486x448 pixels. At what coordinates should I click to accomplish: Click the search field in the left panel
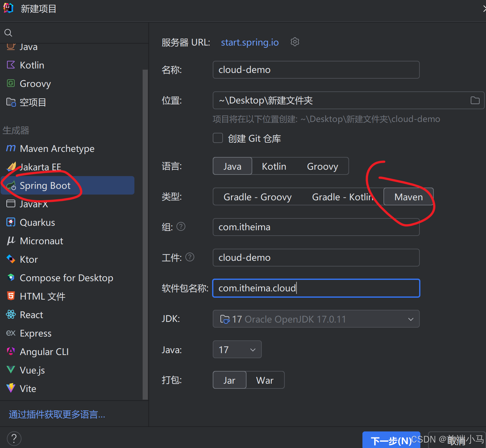point(74,33)
